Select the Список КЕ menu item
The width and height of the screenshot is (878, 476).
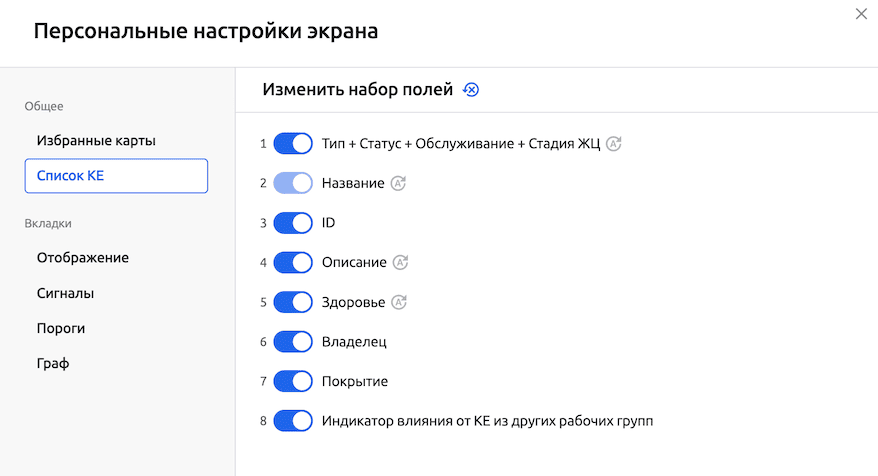[x=116, y=175]
